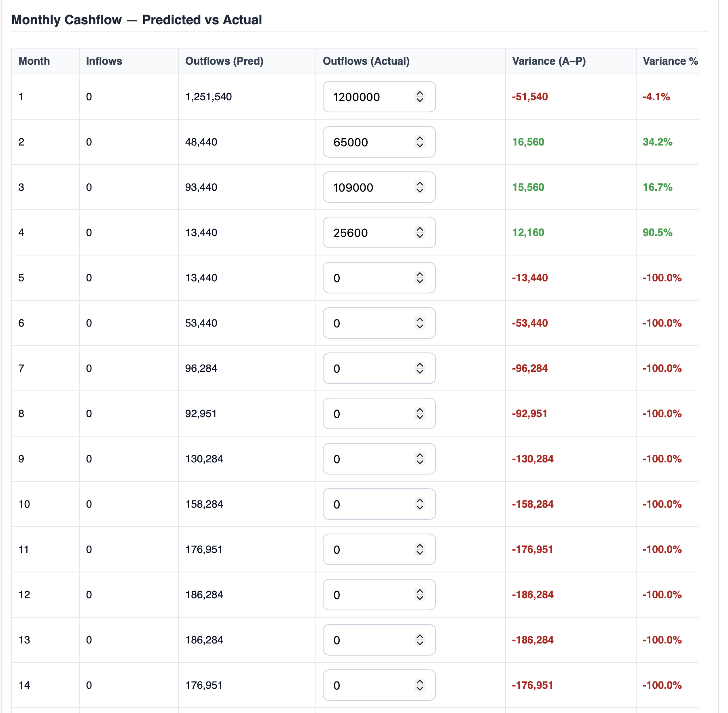The image size is (728, 713).
Task: Click the stepper arrows in month 4 row
Action: [420, 232]
